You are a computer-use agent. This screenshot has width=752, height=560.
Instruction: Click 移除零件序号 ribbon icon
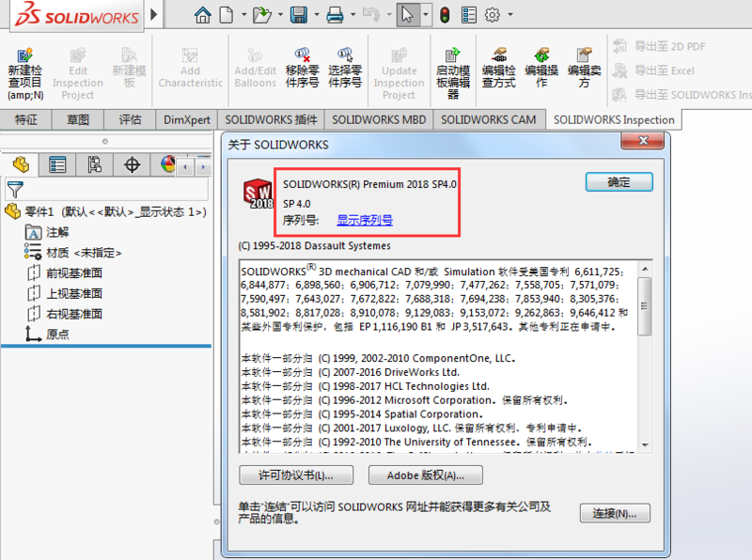click(x=302, y=68)
